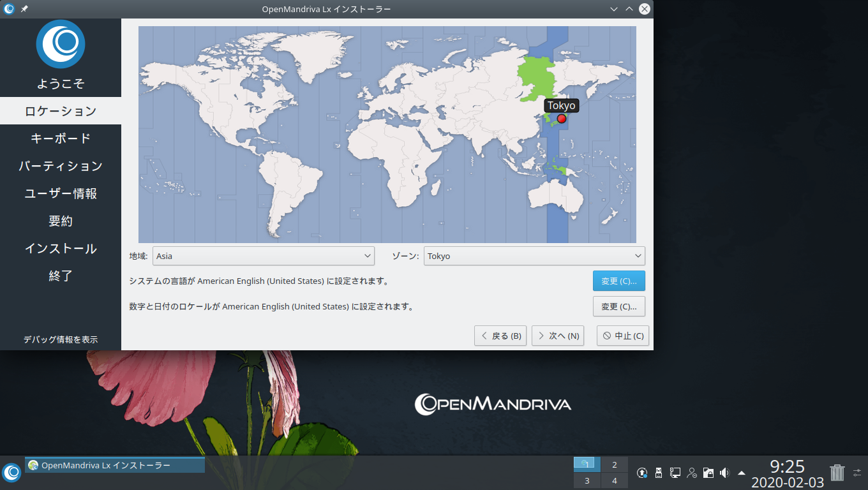Click the panel settings sliders icon
Image resolution: width=868 pixels, height=490 pixels.
pyautogui.click(x=857, y=473)
